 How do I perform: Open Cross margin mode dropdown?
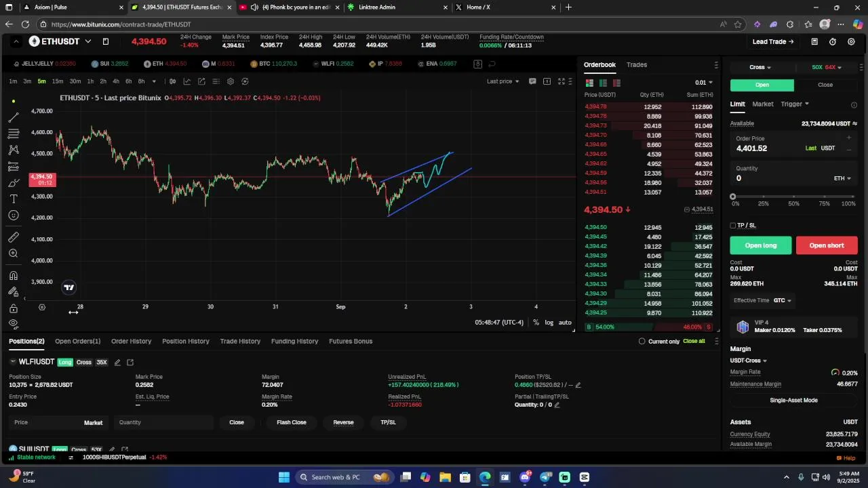pyautogui.click(x=760, y=67)
